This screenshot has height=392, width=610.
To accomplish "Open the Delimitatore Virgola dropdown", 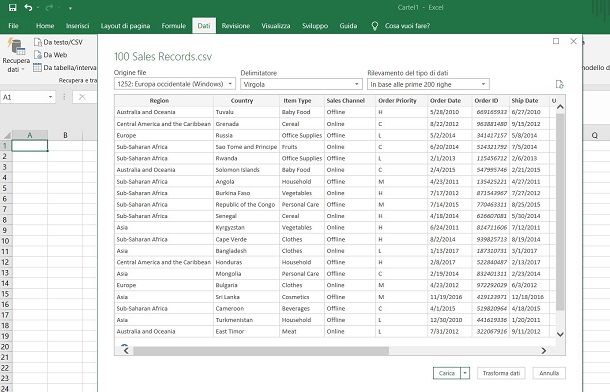I will (x=301, y=84).
